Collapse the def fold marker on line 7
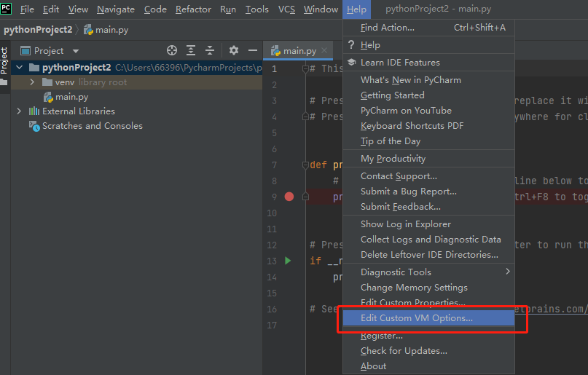This screenshot has width=588, height=375. (x=305, y=165)
